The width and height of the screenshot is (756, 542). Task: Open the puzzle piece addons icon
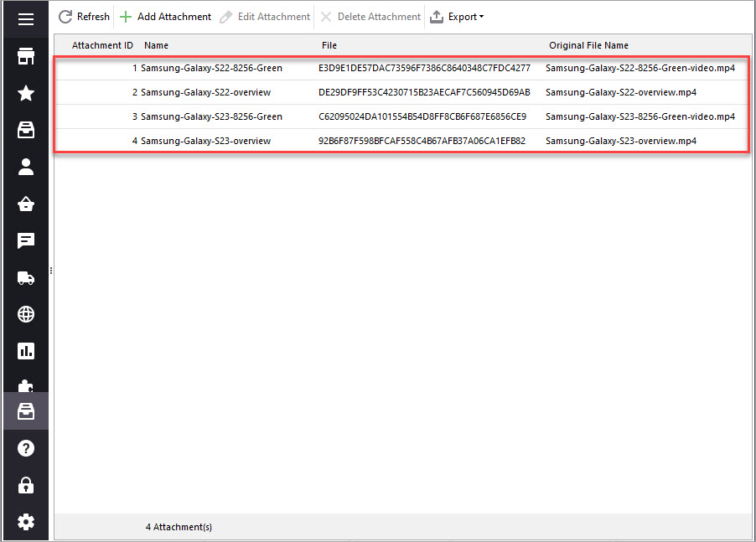coord(26,385)
